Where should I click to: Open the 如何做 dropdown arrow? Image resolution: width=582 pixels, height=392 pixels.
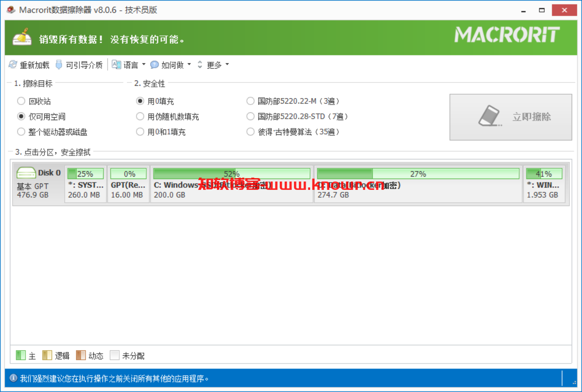(x=189, y=65)
